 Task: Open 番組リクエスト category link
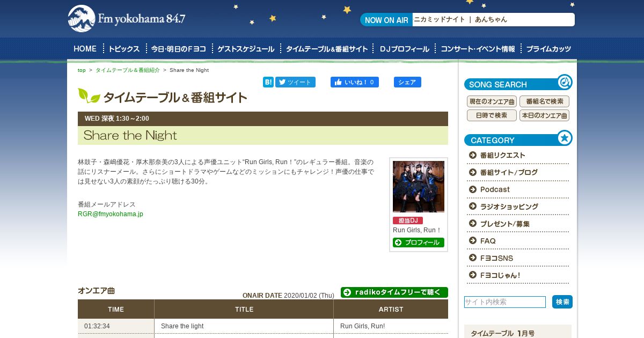tap(502, 156)
